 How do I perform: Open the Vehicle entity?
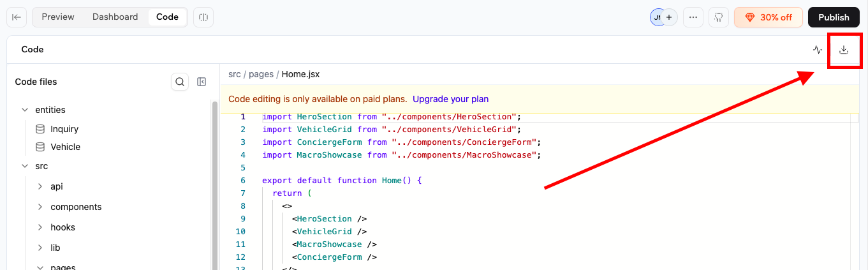click(66, 147)
